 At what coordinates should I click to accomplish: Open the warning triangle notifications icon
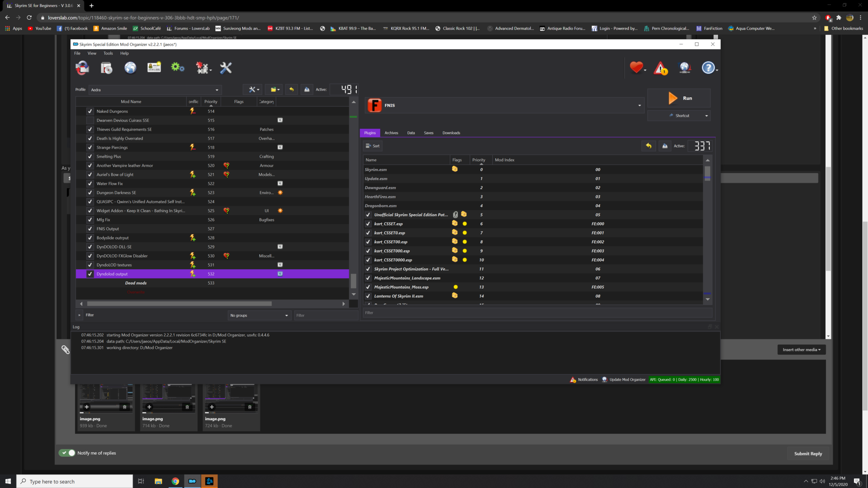tap(660, 68)
